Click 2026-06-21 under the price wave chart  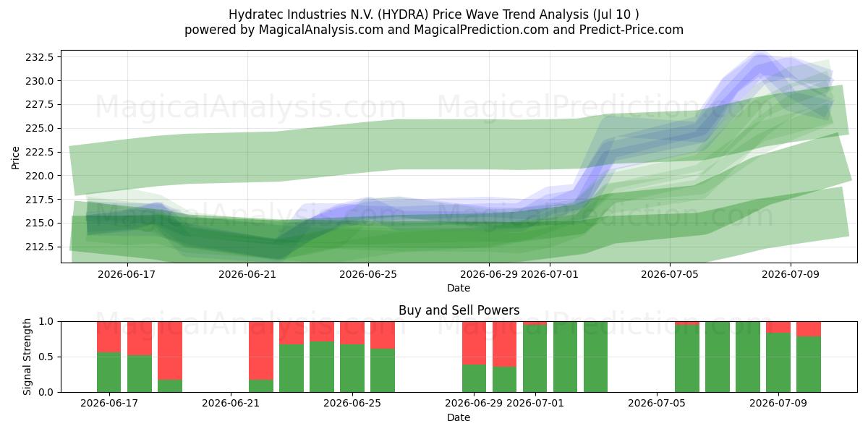click(247, 274)
